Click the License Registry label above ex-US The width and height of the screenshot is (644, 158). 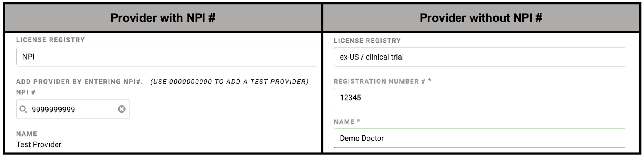point(367,41)
